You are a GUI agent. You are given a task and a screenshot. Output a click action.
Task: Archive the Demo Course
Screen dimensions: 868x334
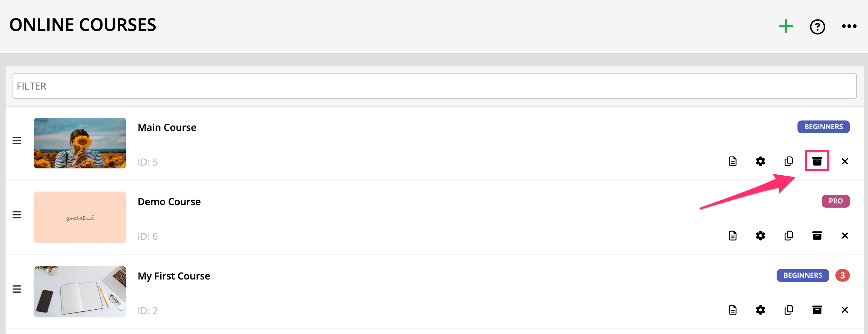tap(817, 236)
